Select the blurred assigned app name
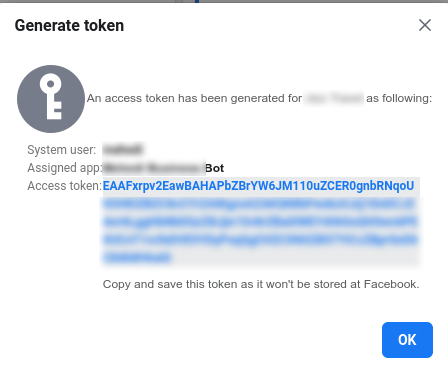 point(154,168)
